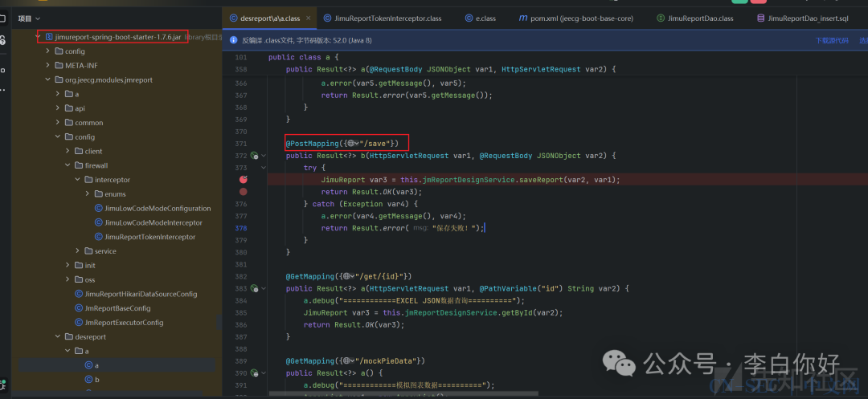The image size is (868, 399).
Task: Open the globe URL menu beside "/save"
Action: click(353, 144)
